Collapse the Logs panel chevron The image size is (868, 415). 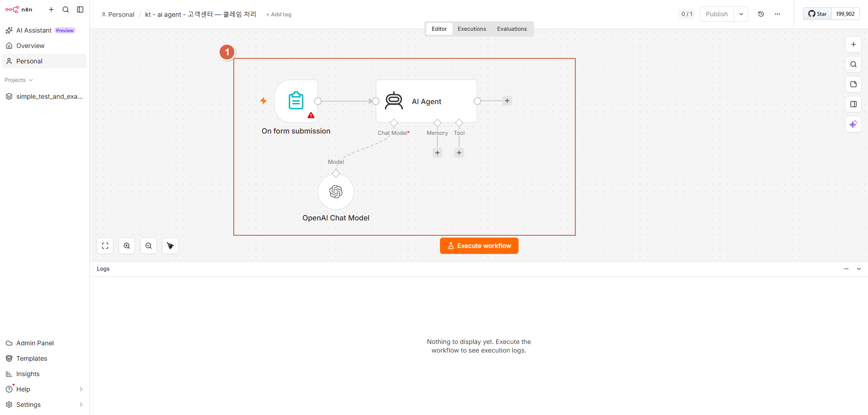click(859, 269)
